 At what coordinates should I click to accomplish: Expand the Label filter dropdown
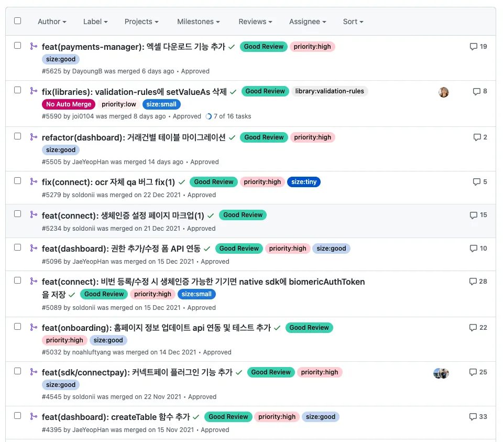pyautogui.click(x=95, y=21)
